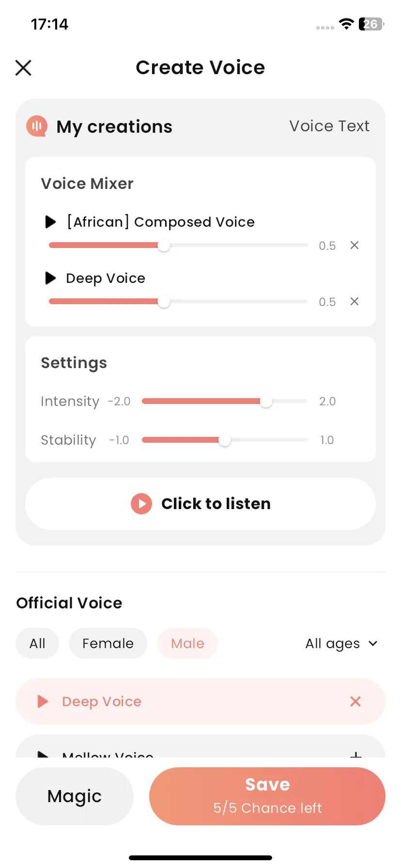Tap the Magic button
This screenshot has width=401, height=868.
(x=75, y=796)
